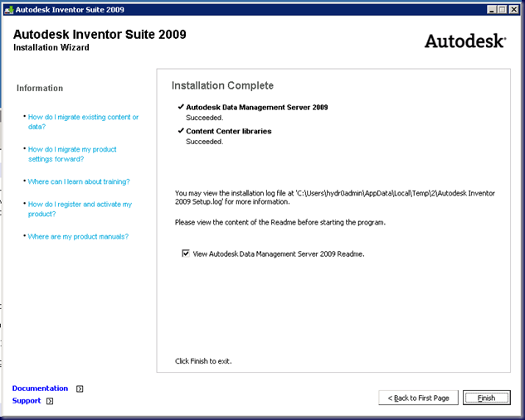Viewport: 525px width, 420px height.
Task: Open 'Where can I learn about training?'
Action: (x=79, y=181)
